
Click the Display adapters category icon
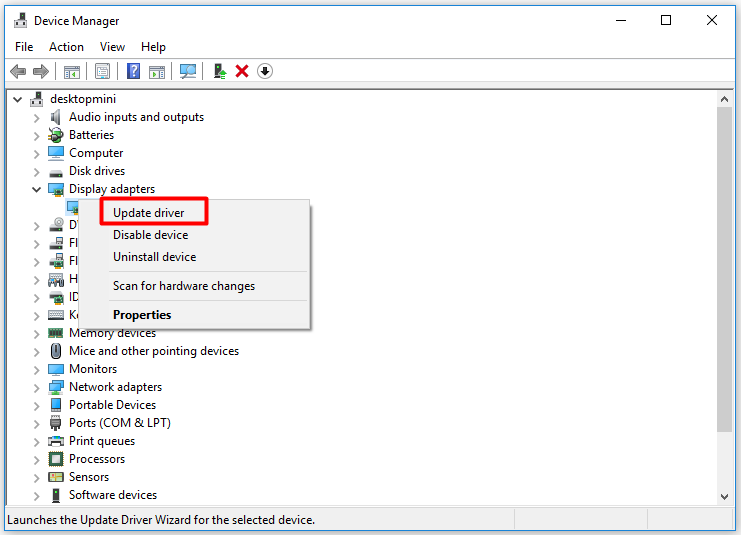pyautogui.click(x=56, y=189)
